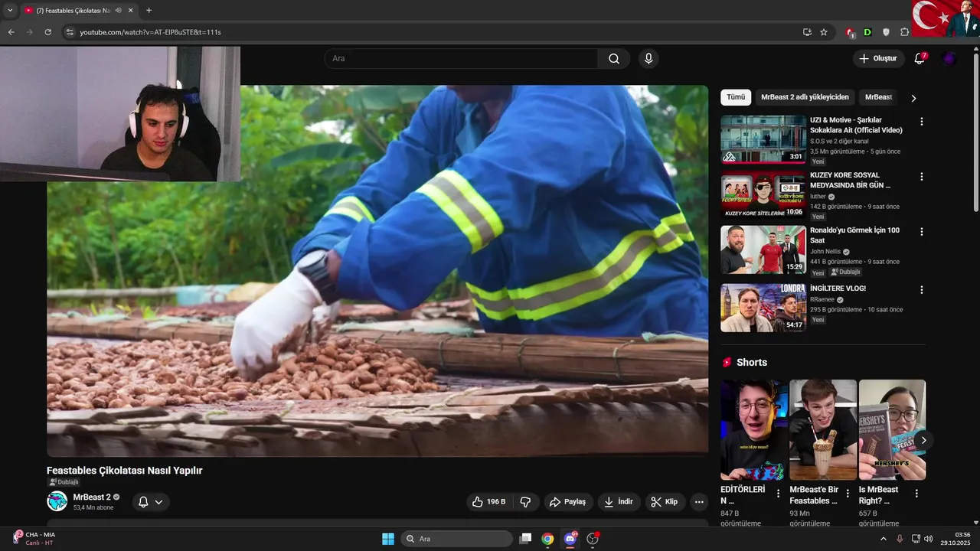Open the YouTube account avatar menu
Image resolution: width=980 pixels, height=551 pixels.
point(949,59)
